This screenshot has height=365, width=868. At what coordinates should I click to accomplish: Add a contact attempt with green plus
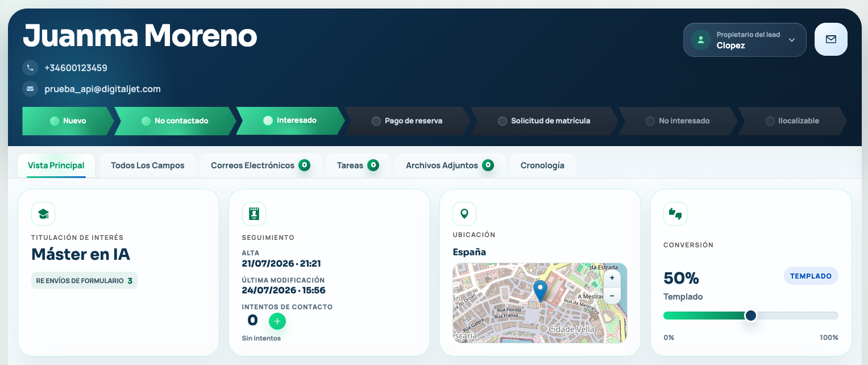(x=277, y=321)
